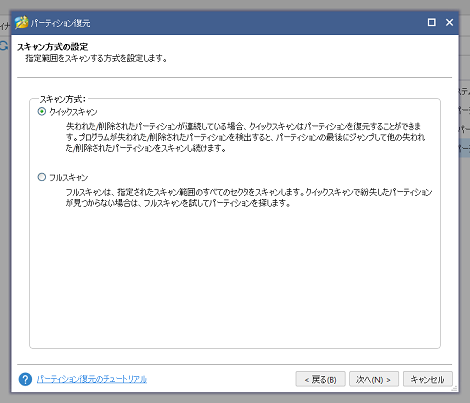Viewport: 470px width, 403px height.
Task: Open the パーティション復元のチュートリアル link
Action: (x=92, y=379)
